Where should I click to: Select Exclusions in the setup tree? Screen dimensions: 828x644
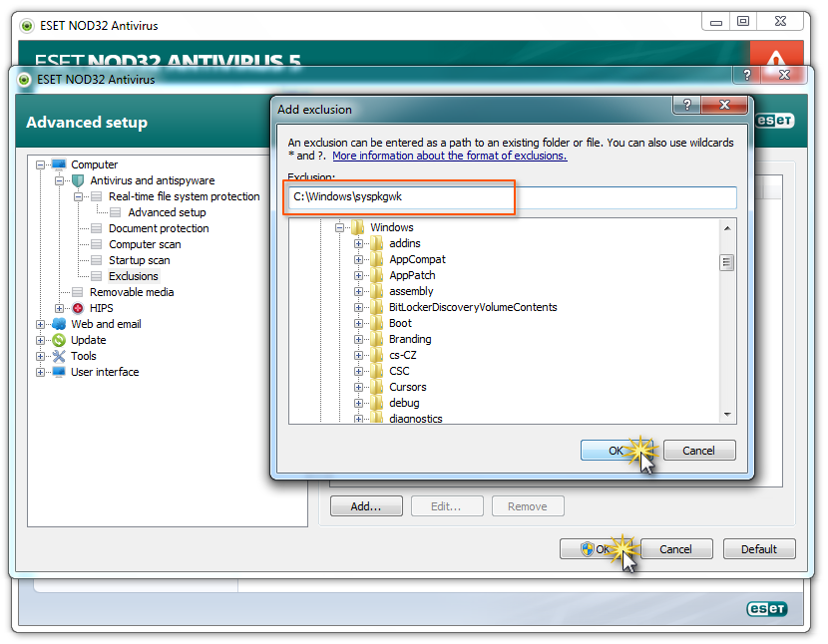click(133, 276)
